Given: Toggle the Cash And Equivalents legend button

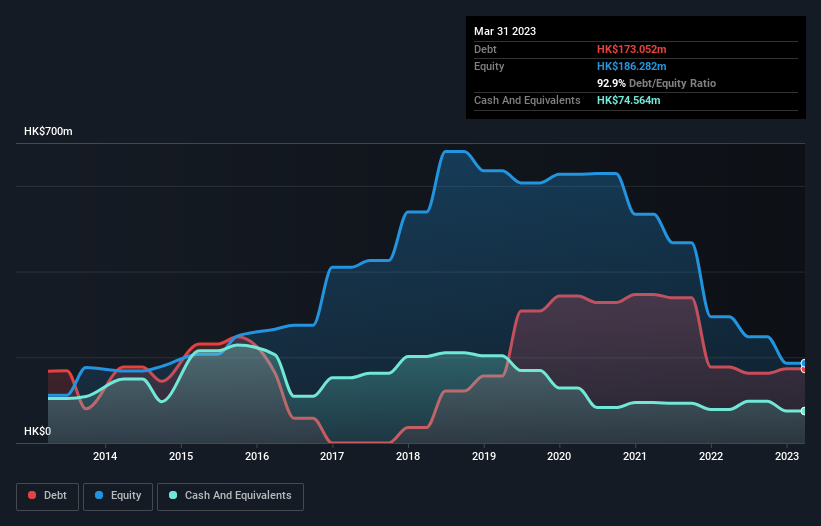Looking at the screenshot, I should 230,496.
